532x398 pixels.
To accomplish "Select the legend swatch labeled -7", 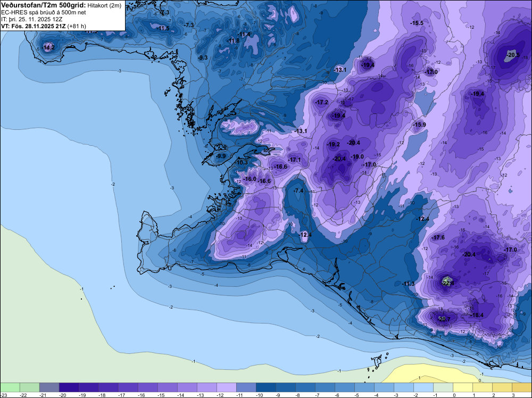I will (325, 387).
